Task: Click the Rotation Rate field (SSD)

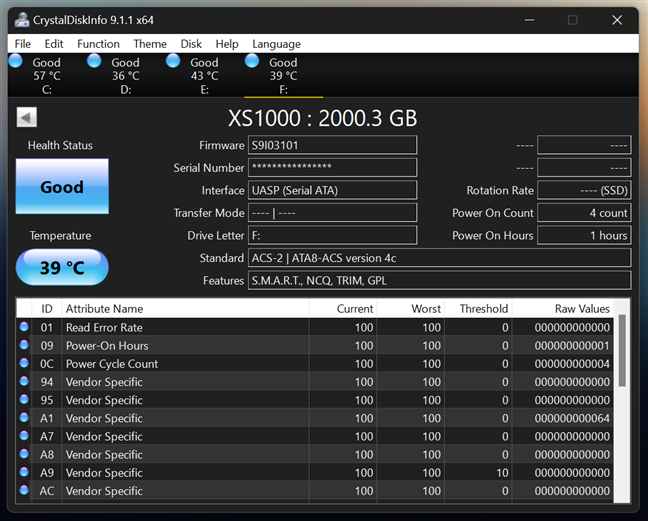Action: click(584, 190)
